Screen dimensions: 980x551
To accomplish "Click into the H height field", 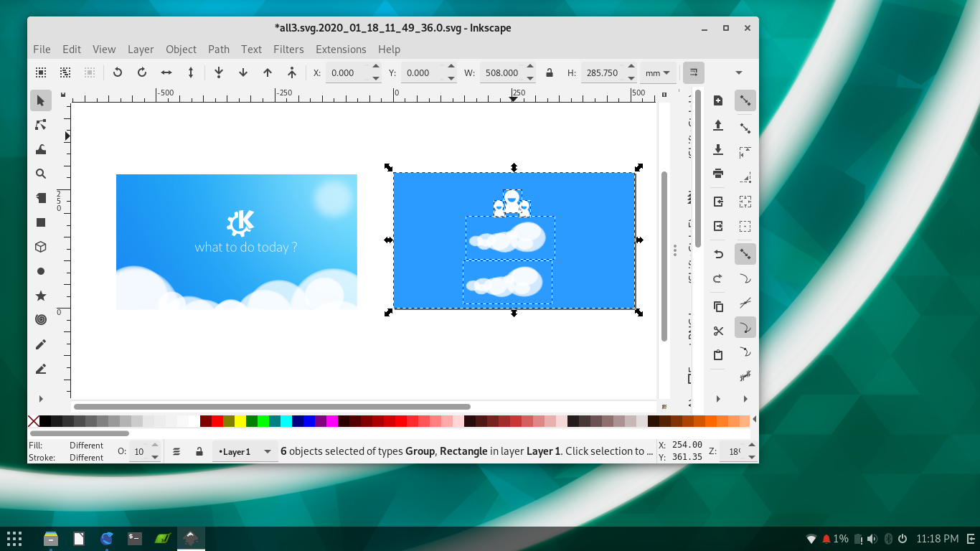I will pyautogui.click(x=603, y=72).
